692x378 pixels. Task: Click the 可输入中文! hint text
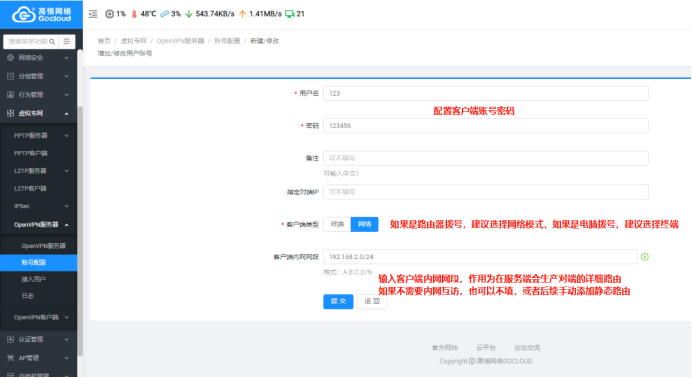[x=341, y=173]
